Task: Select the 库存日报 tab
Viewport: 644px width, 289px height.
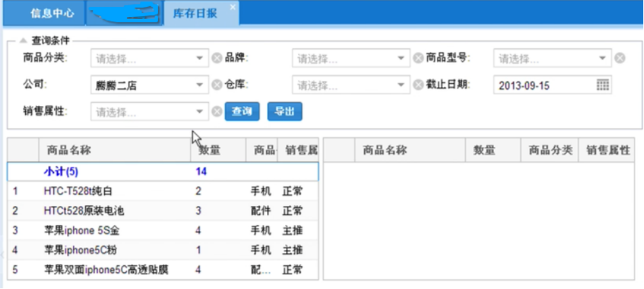Action: pyautogui.click(x=195, y=14)
